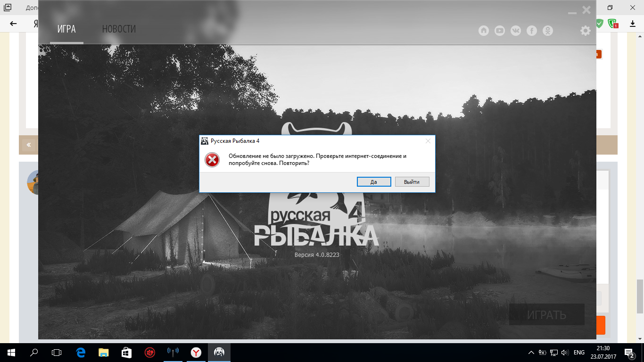Switch to Yandex Browser on the taskbar
Viewport: 644px width, 362px height.
196,352
